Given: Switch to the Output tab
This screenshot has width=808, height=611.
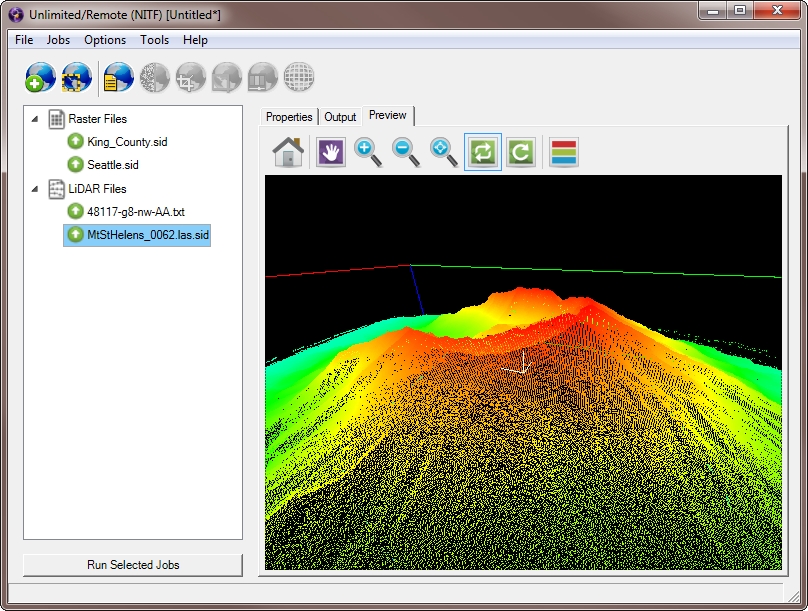Looking at the screenshot, I should tap(340, 117).
